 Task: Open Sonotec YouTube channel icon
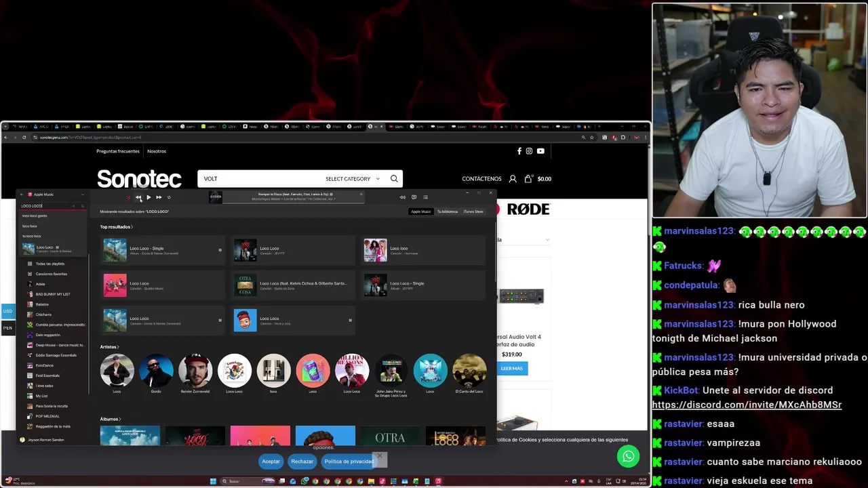[x=540, y=151]
